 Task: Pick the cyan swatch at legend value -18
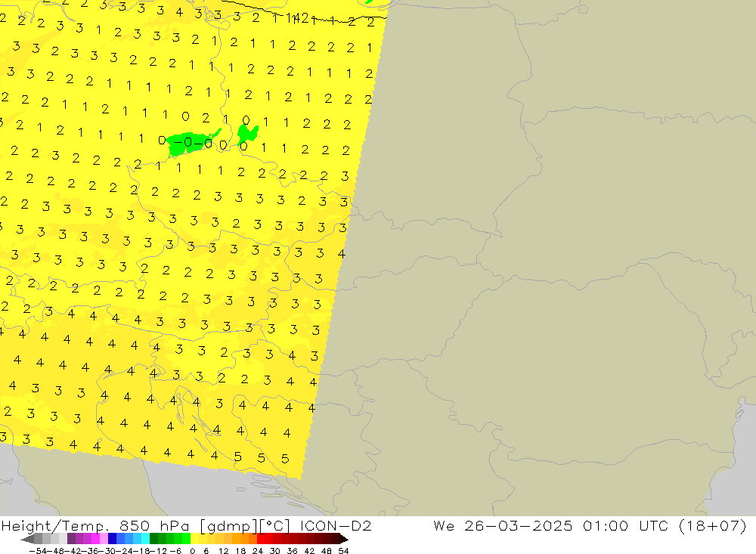(145, 539)
